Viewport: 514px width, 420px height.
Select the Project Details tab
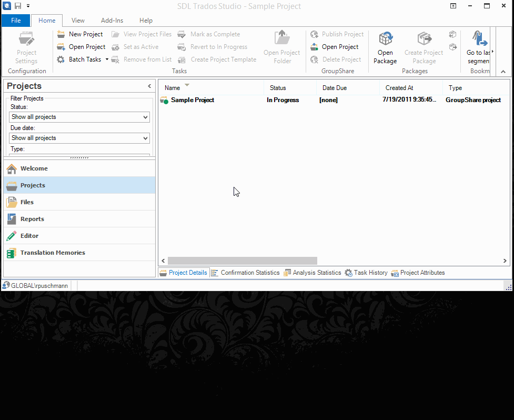click(184, 273)
